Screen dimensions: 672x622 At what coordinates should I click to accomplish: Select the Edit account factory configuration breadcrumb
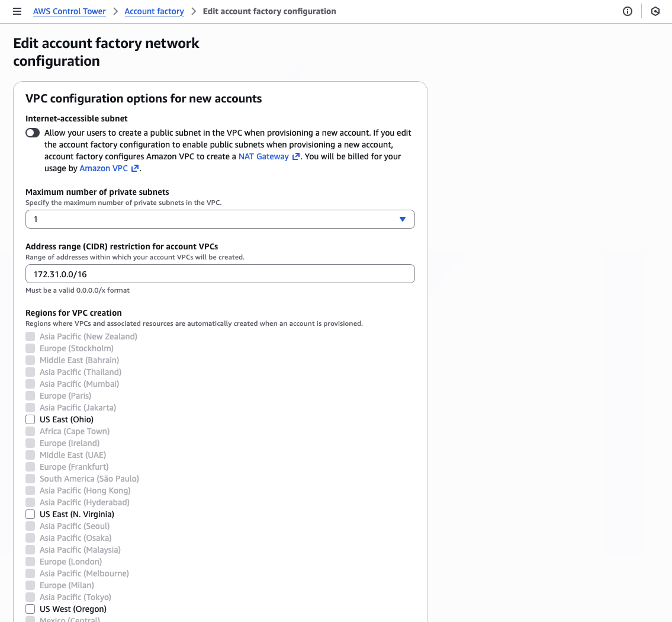tap(269, 11)
